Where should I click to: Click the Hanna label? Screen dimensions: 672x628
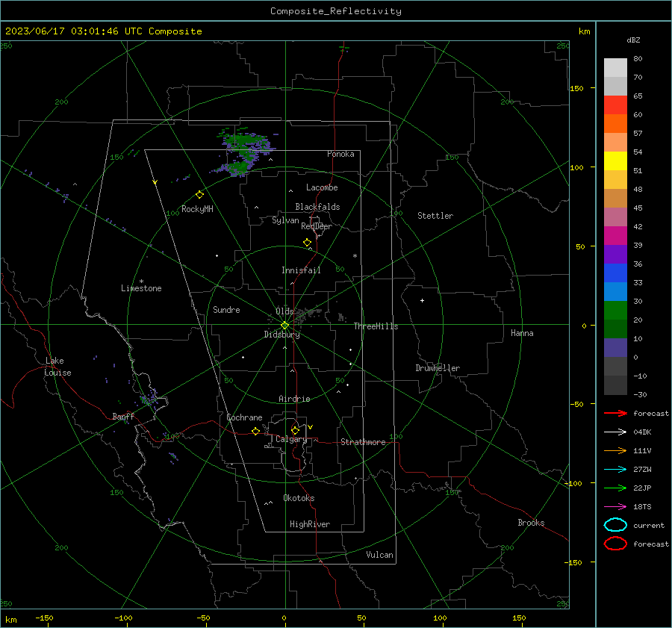522,333
